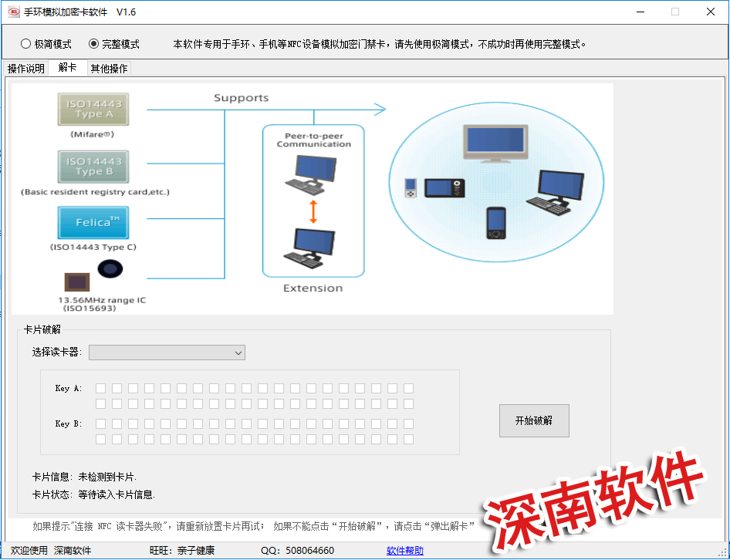Click the camera device icon in the circle
The width and height of the screenshot is (730, 560).
(444, 188)
